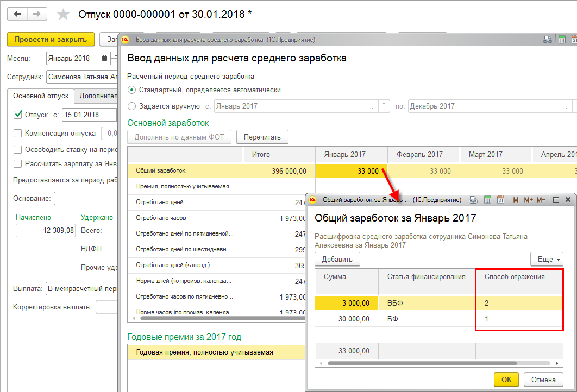Select the Годовая премия, полностью учитываемая row
Screen dimensions: 577x392
(x=216, y=352)
